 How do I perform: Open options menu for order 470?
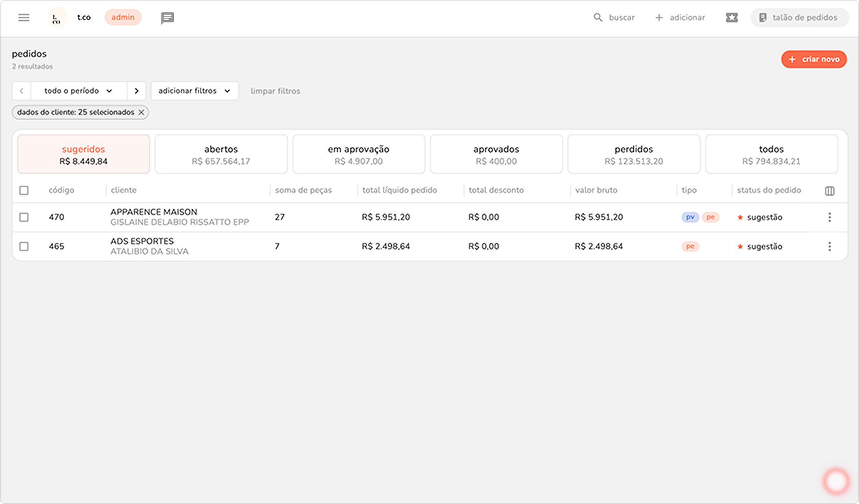tap(829, 217)
